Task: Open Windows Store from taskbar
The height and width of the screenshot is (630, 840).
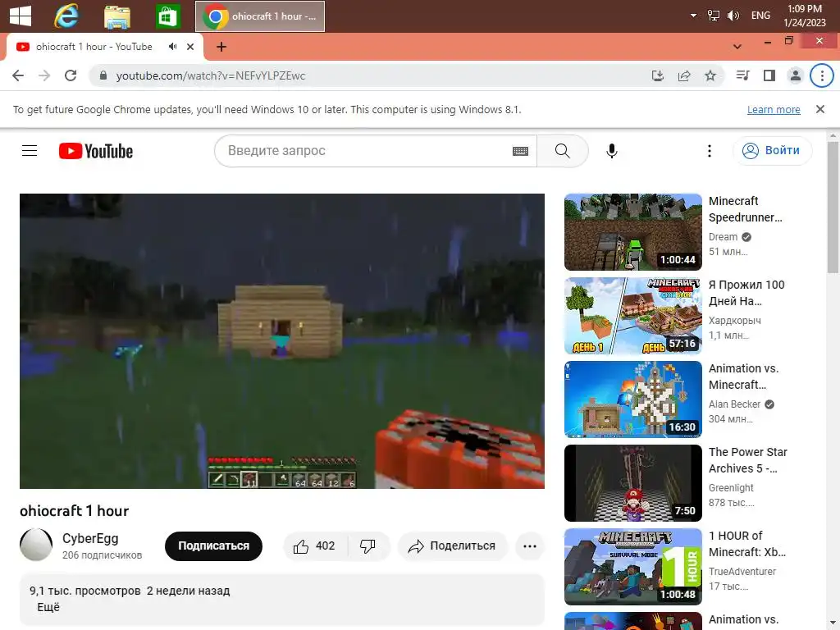Action: [x=167, y=16]
